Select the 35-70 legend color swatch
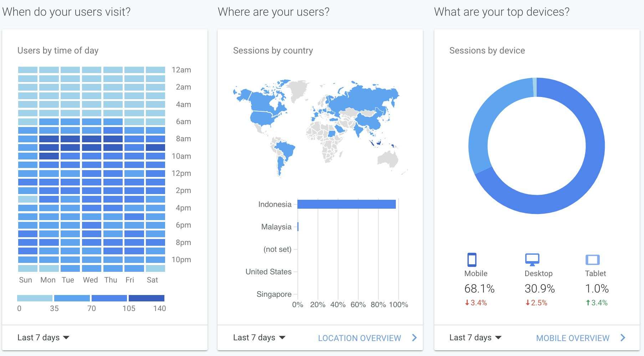 72,298
